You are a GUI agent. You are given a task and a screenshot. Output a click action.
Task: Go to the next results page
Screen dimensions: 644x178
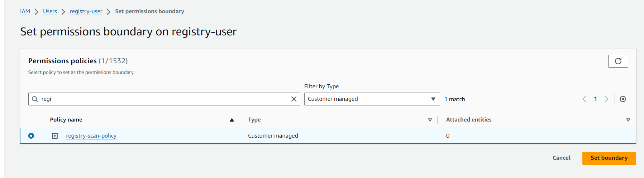(x=606, y=99)
